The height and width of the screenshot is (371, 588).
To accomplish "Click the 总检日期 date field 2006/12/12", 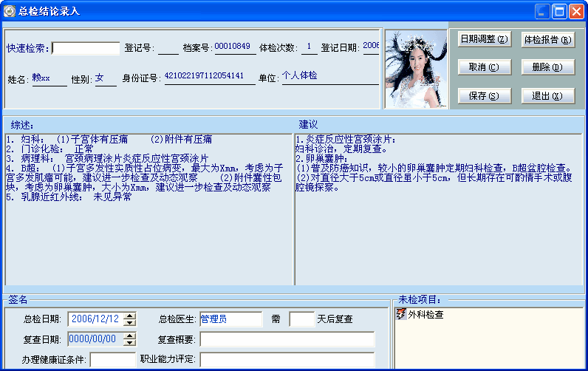I will 96,319.
